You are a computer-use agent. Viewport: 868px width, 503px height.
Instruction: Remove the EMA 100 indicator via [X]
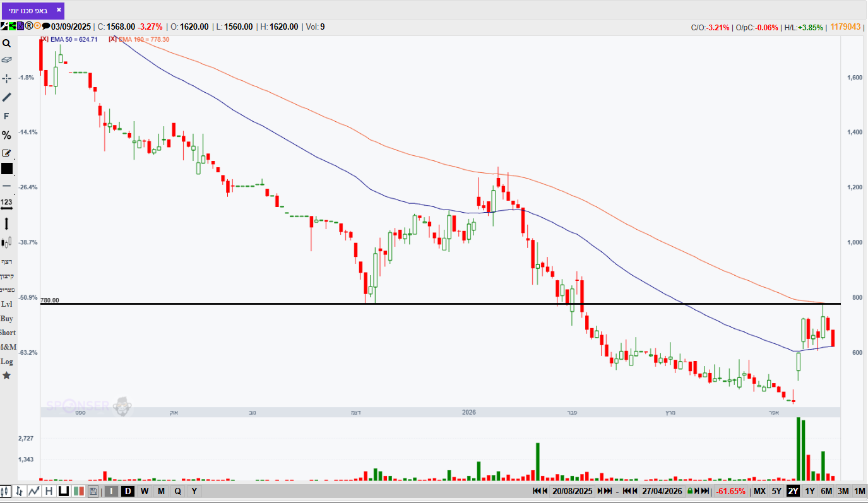pyautogui.click(x=112, y=39)
